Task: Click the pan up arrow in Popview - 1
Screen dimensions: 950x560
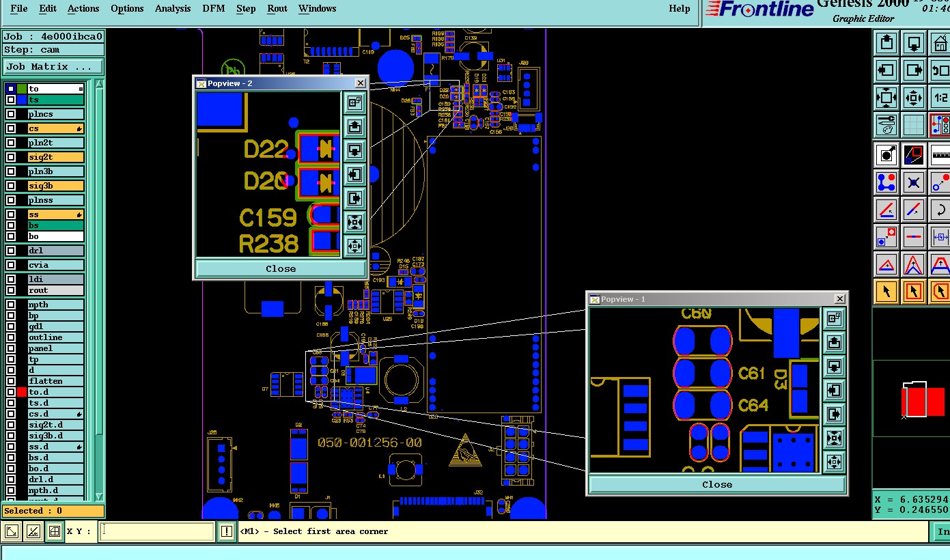Action: [834, 342]
